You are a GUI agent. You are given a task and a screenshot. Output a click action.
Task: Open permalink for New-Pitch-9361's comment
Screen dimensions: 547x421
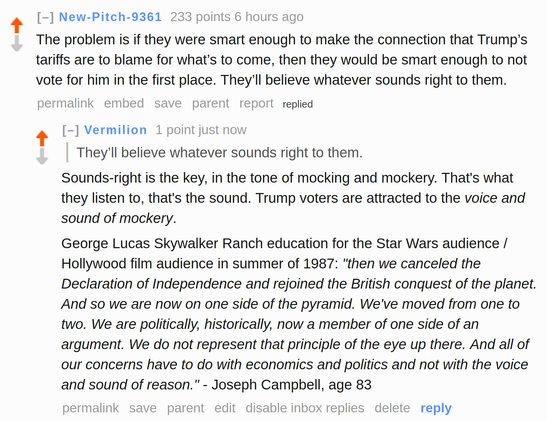66,103
